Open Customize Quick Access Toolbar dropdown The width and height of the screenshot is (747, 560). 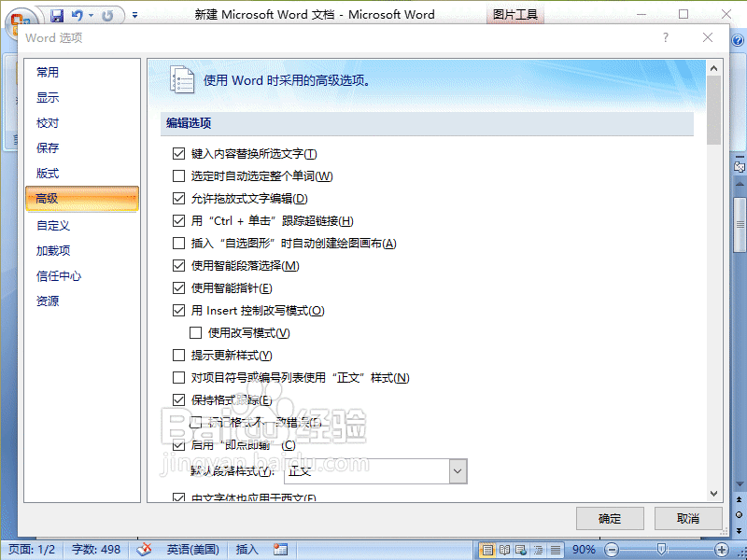134,16
